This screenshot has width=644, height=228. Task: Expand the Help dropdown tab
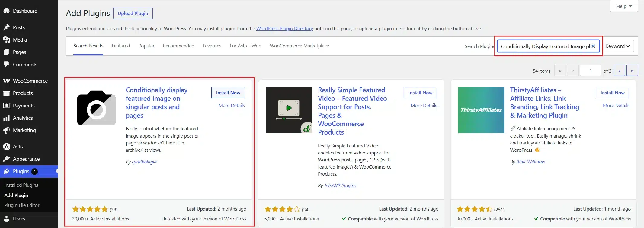tap(624, 6)
